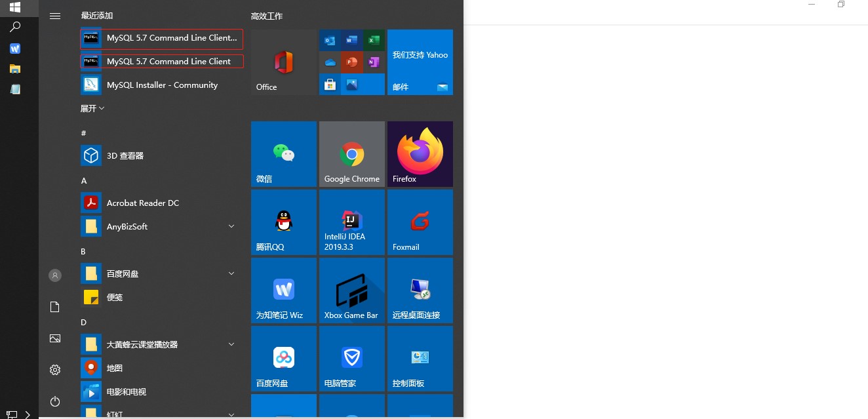Launch 微信 WeChat tile

(284, 154)
